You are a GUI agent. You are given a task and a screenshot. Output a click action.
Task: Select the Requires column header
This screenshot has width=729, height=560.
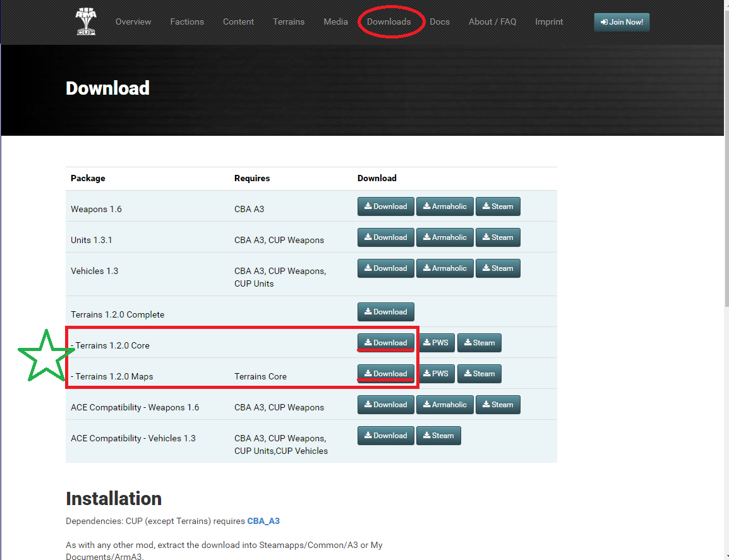tap(252, 178)
